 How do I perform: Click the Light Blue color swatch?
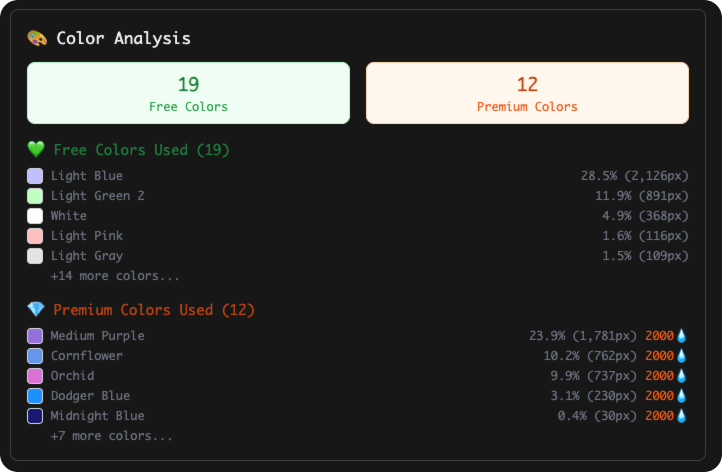35,176
